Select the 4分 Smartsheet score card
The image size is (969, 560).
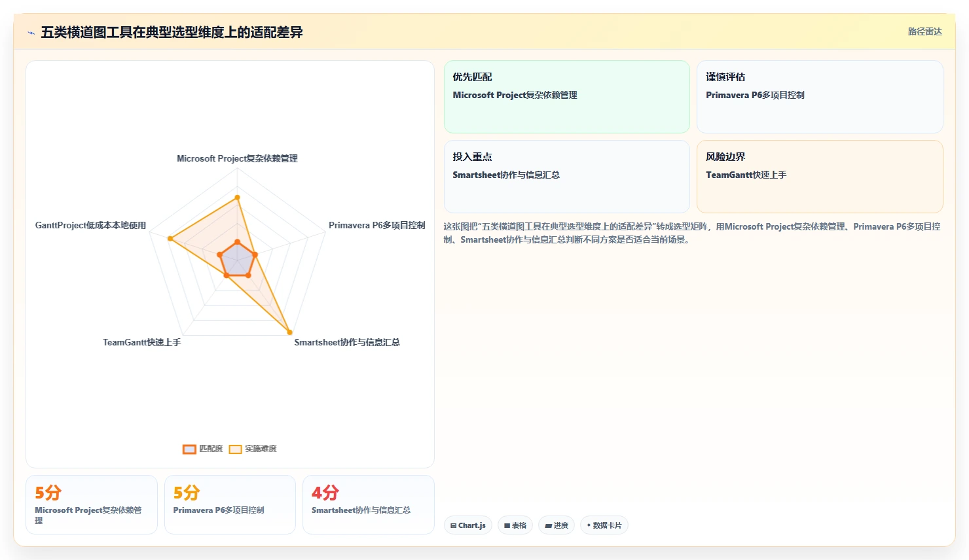coord(369,504)
